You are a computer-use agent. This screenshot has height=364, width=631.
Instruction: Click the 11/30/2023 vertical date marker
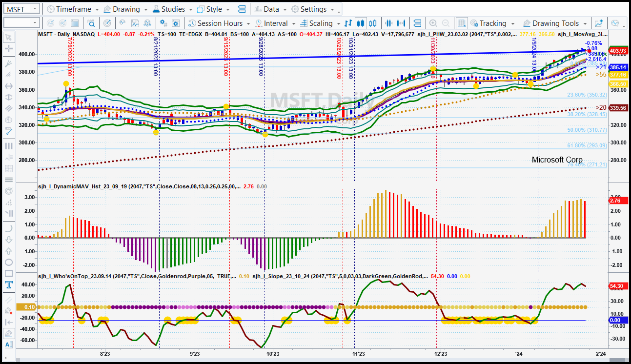433,57
